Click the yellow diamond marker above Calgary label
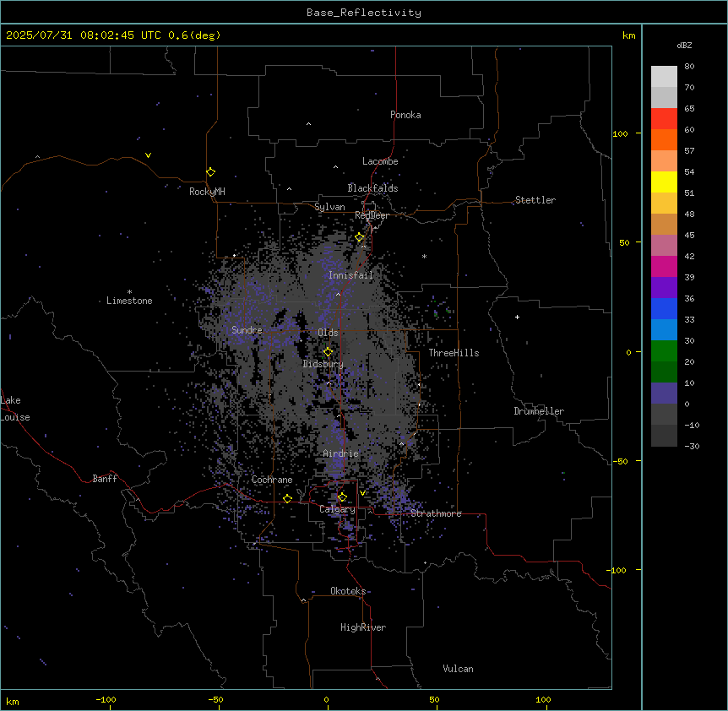 pos(342,497)
